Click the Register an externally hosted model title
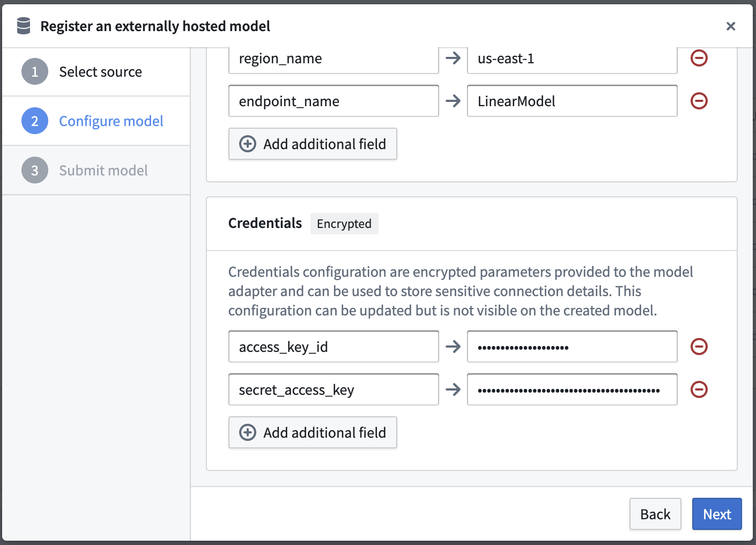This screenshot has width=756, height=545. click(x=155, y=26)
